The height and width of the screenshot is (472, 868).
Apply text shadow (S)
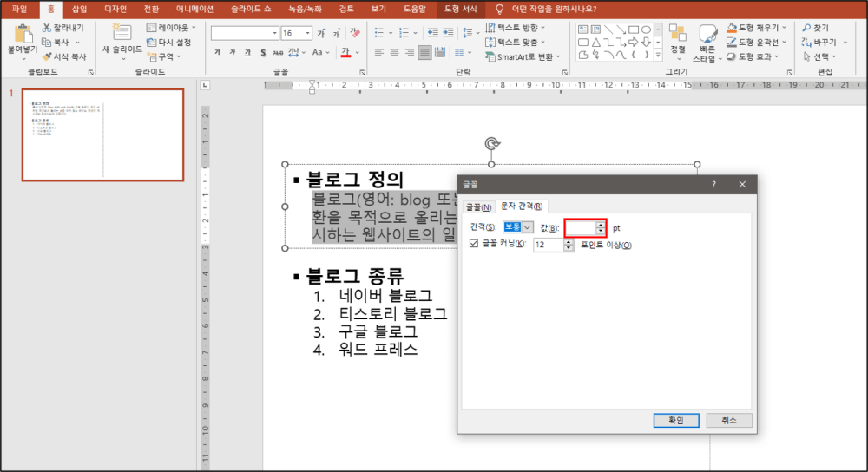coord(263,53)
